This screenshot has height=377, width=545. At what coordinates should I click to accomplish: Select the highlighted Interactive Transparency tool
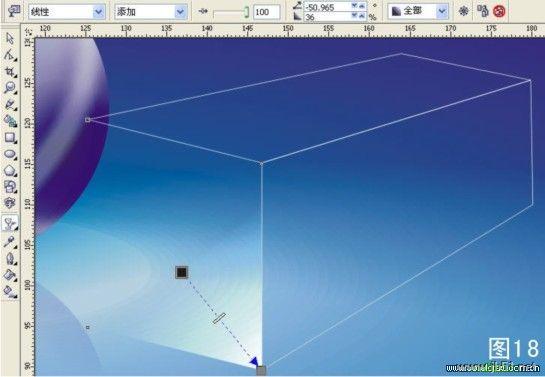(10, 223)
